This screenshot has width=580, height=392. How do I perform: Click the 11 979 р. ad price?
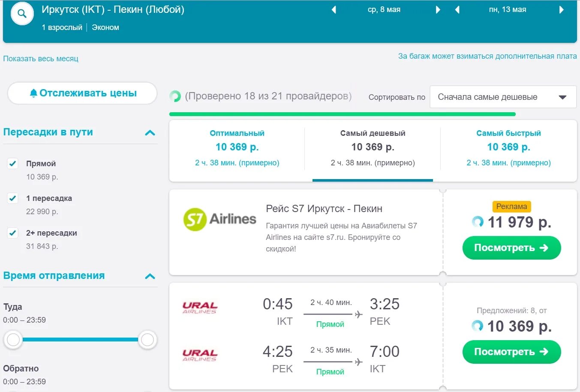coord(520,222)
